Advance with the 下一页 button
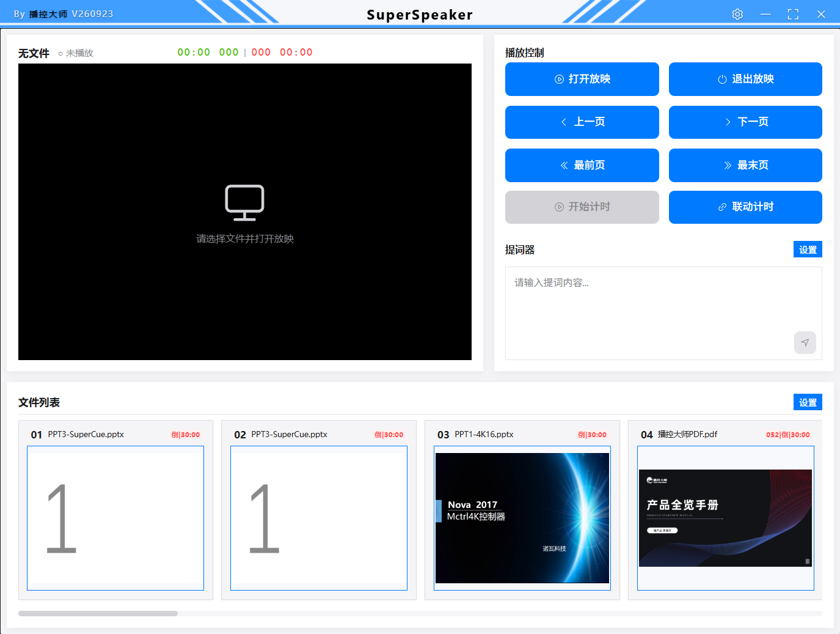 pos(745,122)
